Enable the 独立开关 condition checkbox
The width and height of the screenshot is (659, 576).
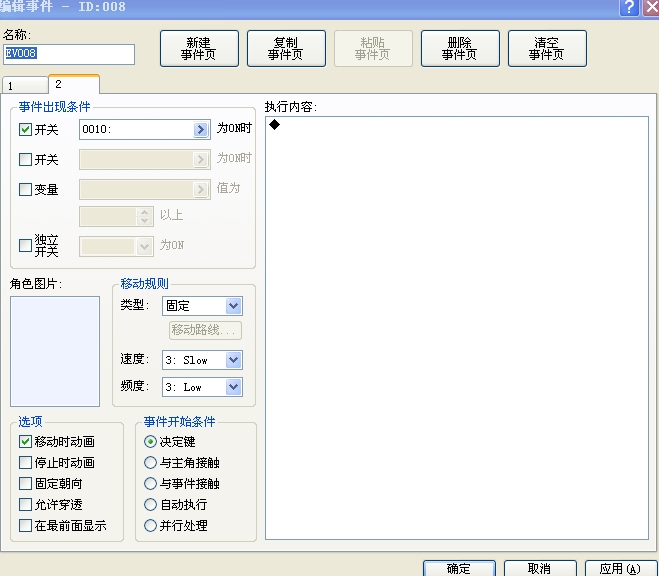(26, 245)
